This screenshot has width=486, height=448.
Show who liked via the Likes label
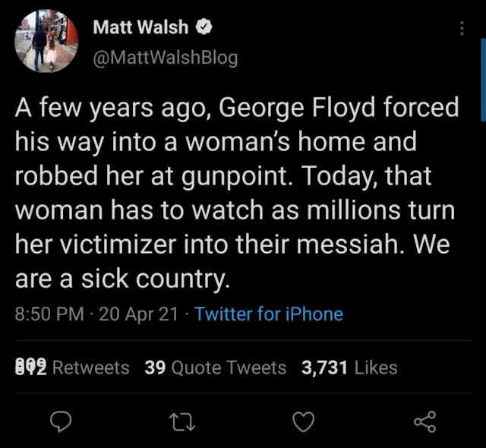coord(376,368)
